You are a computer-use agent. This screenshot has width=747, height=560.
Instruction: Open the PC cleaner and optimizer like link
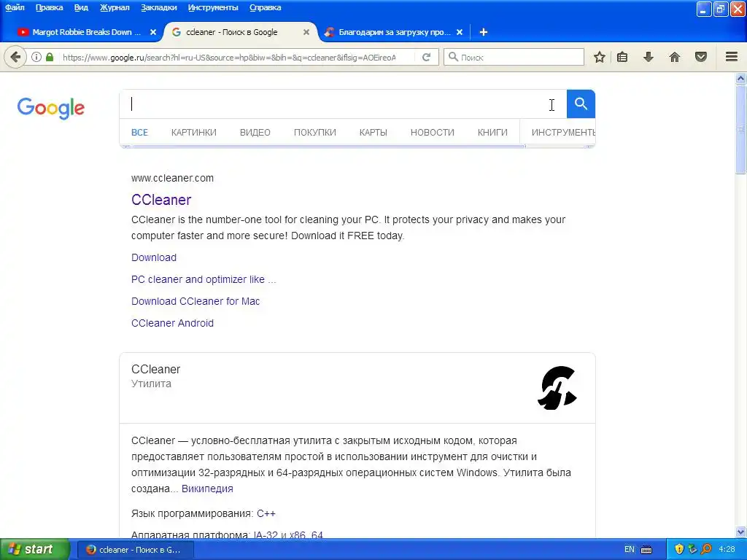click(204, 279)
